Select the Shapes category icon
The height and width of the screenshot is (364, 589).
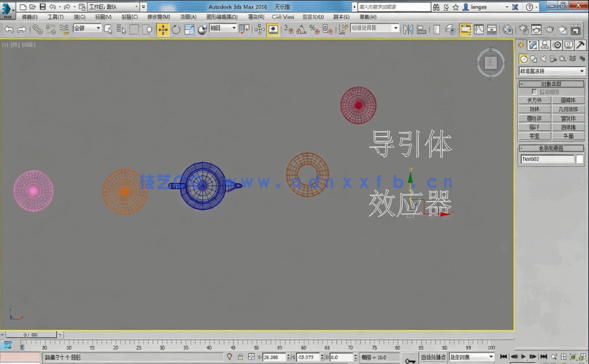[533, 59]
